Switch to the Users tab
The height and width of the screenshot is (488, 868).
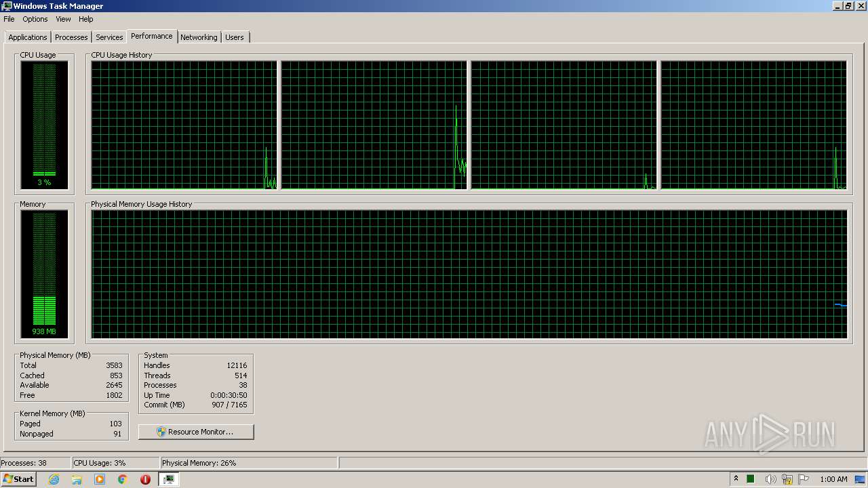coord(235,37)
